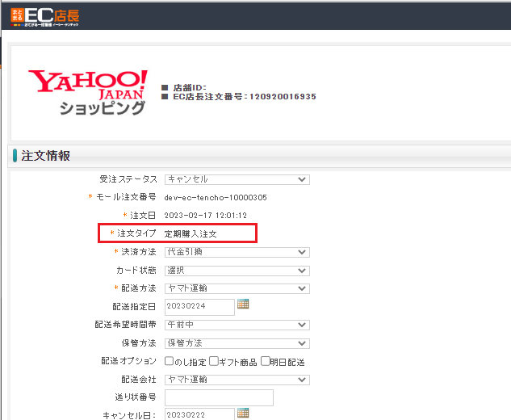
Task: Click the モール注文番号 value dev-ec-tencho-10000305
Action: coord(215,197)
